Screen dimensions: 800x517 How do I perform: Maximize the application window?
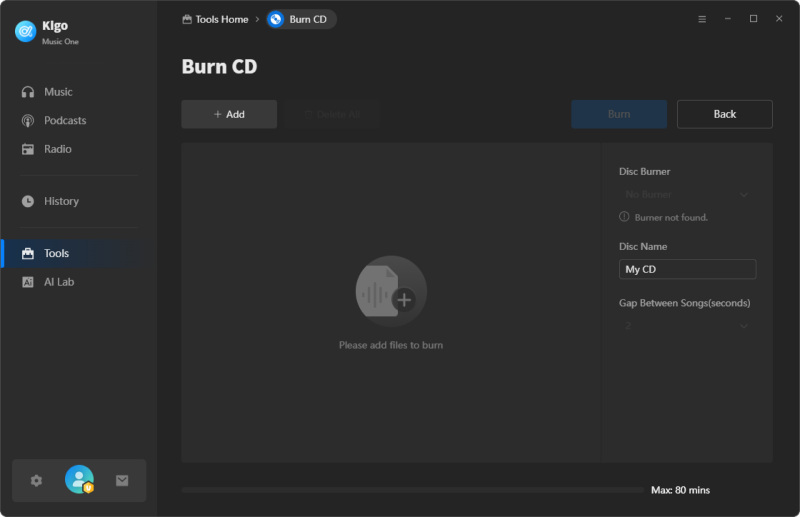[x=753, y=19]
